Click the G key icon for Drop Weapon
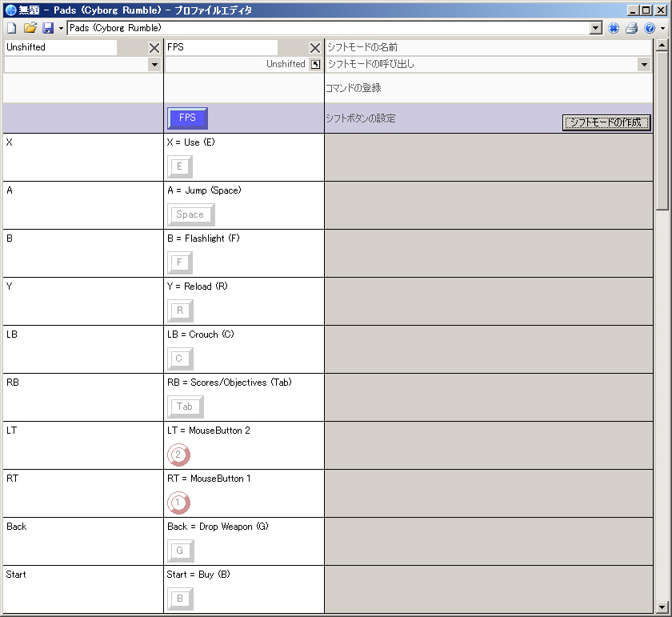Viewport: 672px width, 617px height. [181, 551]
